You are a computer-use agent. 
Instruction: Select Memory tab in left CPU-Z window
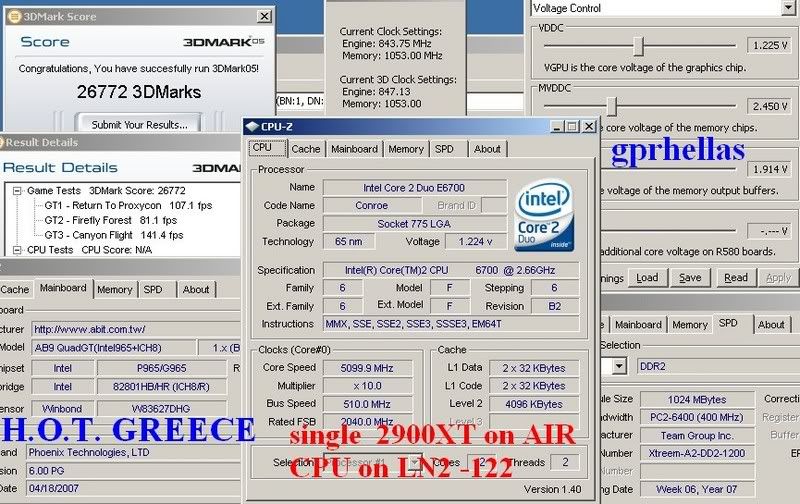pos(114,290)
